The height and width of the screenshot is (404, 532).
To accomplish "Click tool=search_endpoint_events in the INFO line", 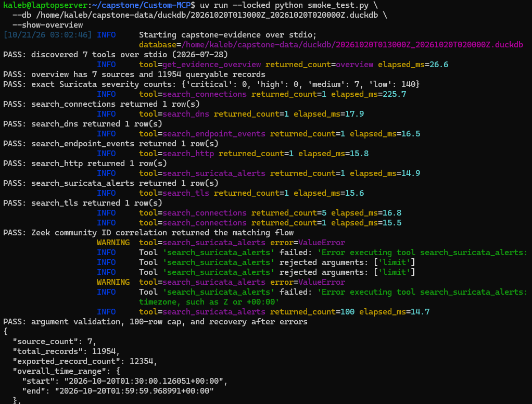I will coord(202,134).
